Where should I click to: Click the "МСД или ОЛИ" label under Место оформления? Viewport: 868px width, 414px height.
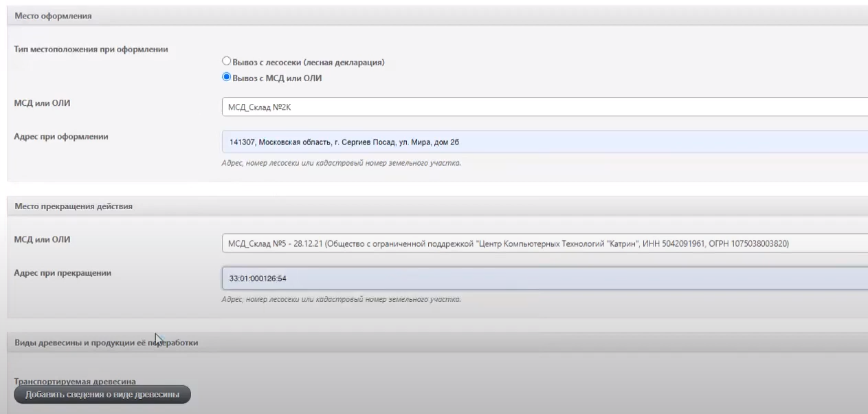click(x=42, y=103)
